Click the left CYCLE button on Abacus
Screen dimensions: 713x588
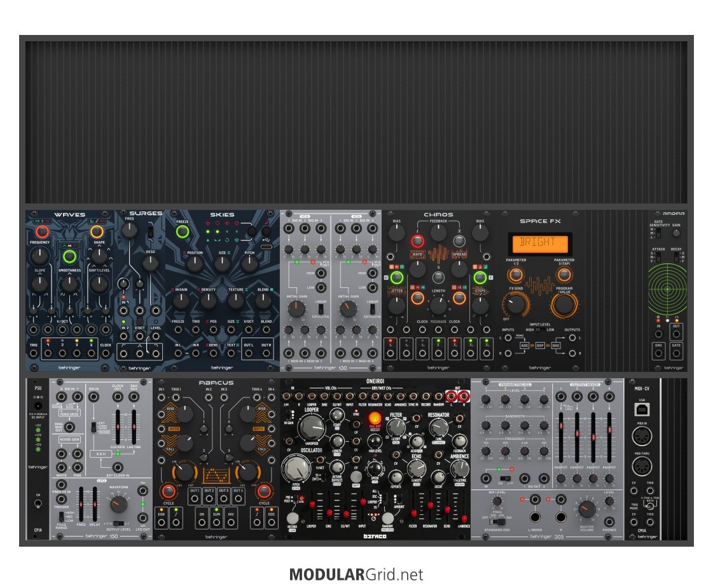click(169, 491)
